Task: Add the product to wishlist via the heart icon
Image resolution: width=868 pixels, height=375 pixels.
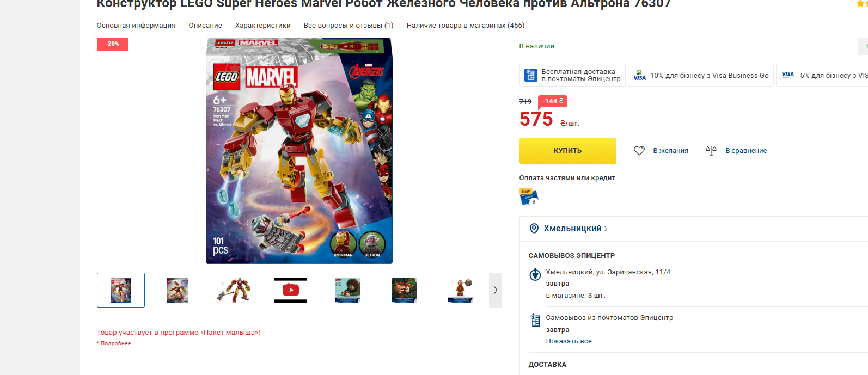Action: pos(639,151)
